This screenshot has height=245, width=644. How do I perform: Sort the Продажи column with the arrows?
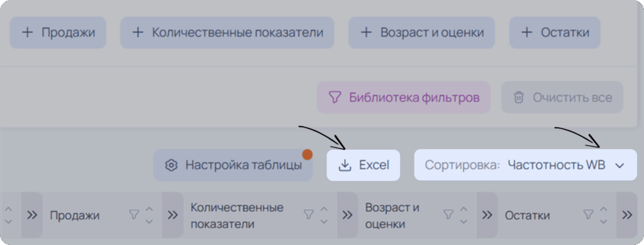[150, 215]
